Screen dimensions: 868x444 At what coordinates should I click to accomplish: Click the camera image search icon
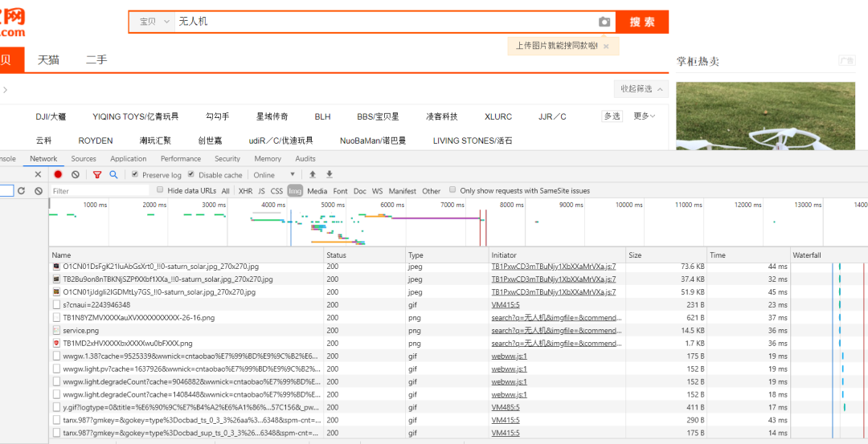[604, 22]
